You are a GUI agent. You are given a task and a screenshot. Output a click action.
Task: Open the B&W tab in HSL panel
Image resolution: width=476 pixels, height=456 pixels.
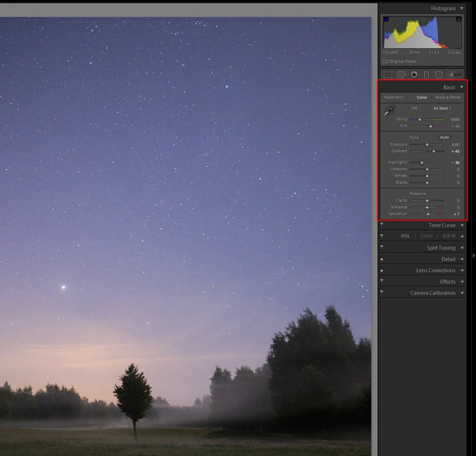pos(449,236)
